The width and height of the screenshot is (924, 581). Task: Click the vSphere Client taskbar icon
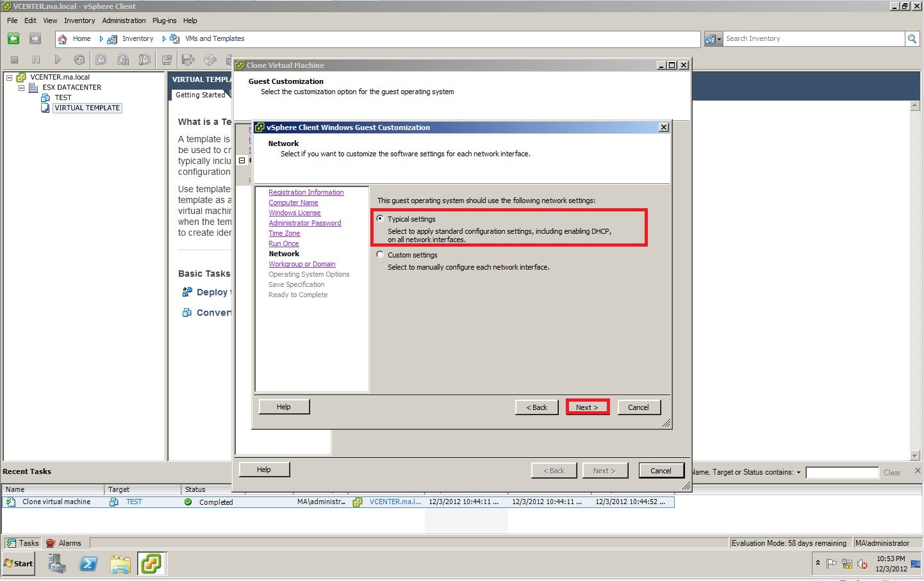click(152, 564)
